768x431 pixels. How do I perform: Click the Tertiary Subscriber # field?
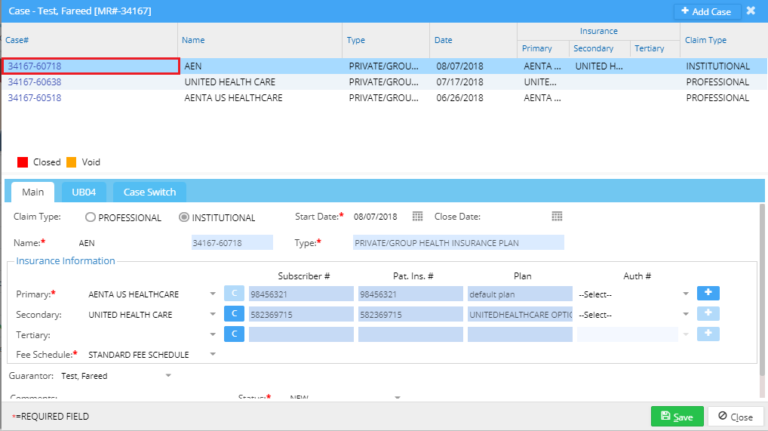click(301, 335)
